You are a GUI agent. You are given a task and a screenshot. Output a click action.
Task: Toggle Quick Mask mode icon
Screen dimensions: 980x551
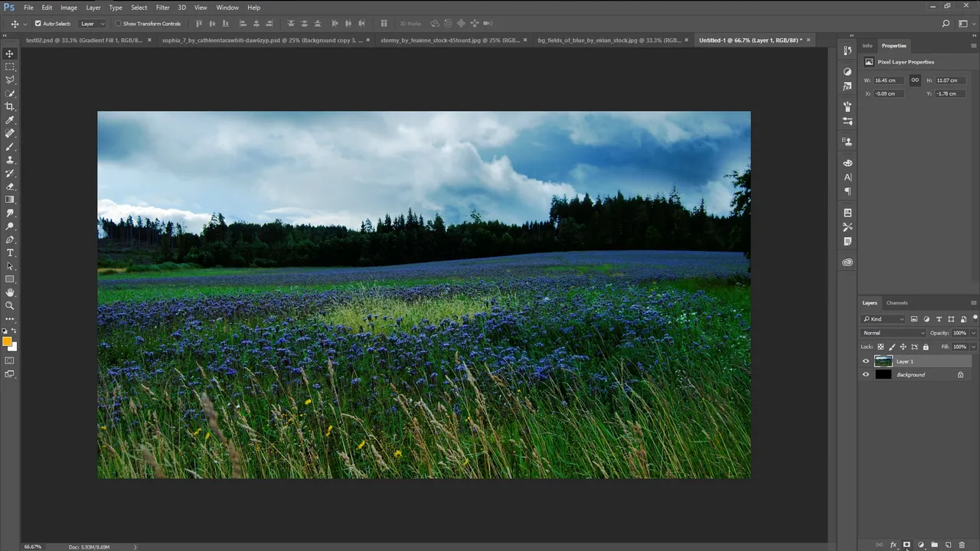(10, 360)
